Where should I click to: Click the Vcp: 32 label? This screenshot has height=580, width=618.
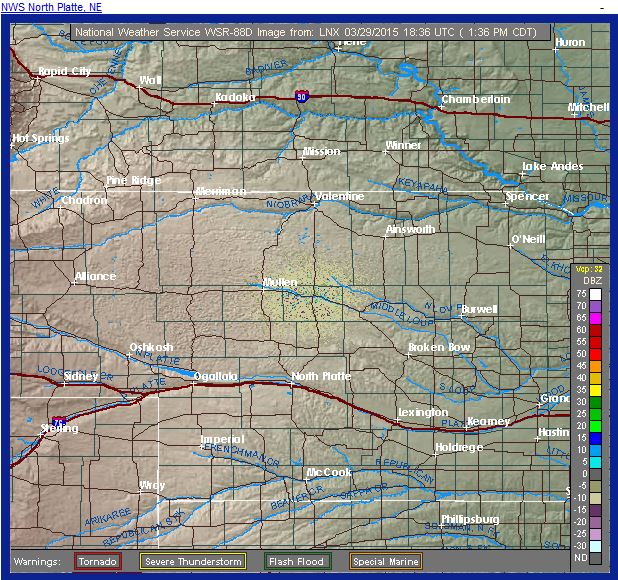[589, 270]
